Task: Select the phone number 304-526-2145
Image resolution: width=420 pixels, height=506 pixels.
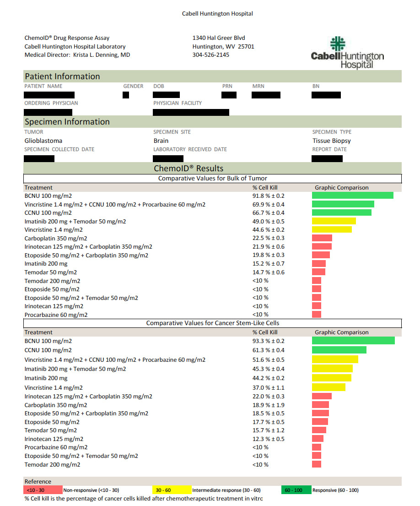Action: [211, 55]
